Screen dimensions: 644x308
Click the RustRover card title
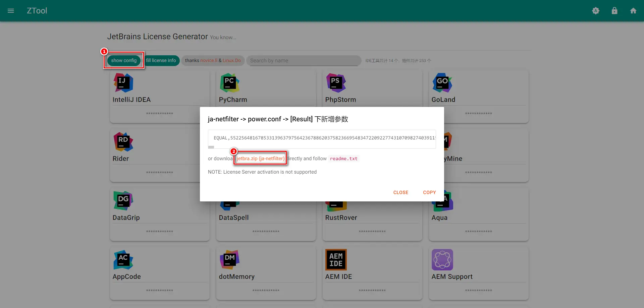pyautogui.click(x=341, y=218)
